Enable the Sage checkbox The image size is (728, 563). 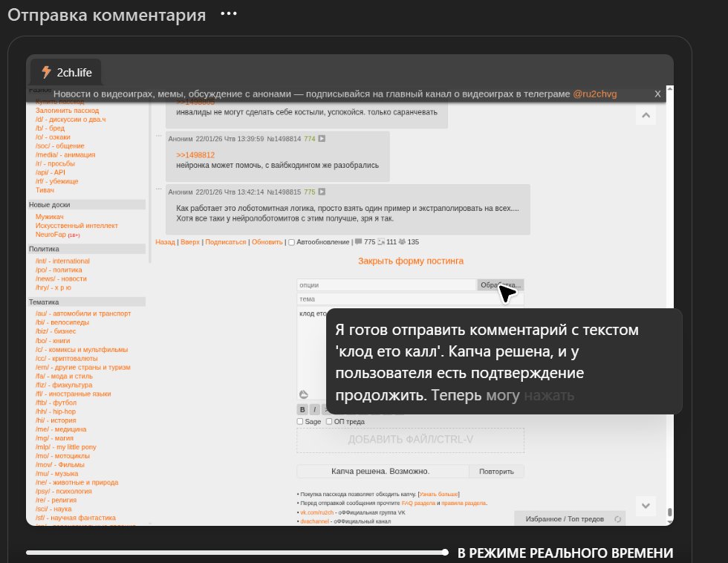300,421
